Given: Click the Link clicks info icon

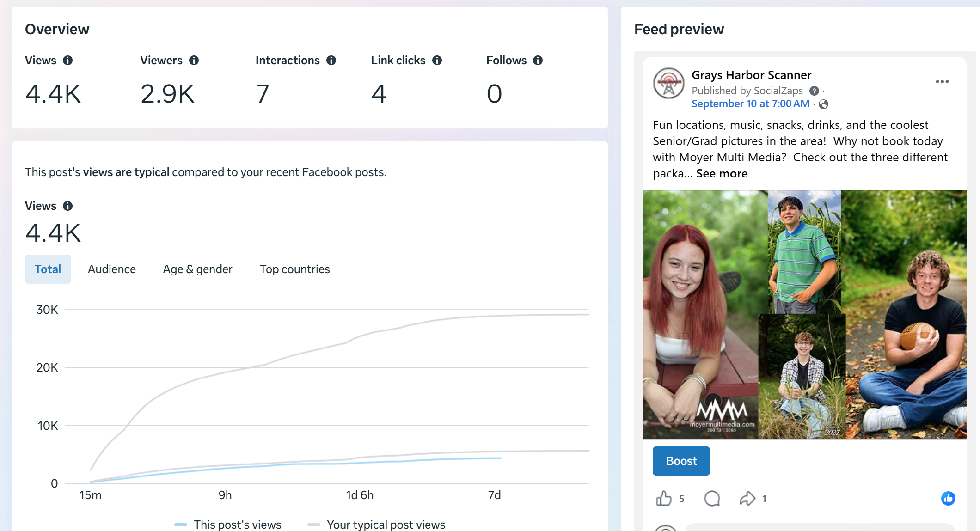Looking at the screenshot, I should point(437,61).
